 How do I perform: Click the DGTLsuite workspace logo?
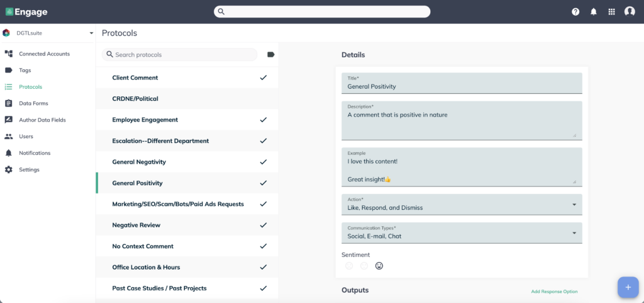(6, 33)
